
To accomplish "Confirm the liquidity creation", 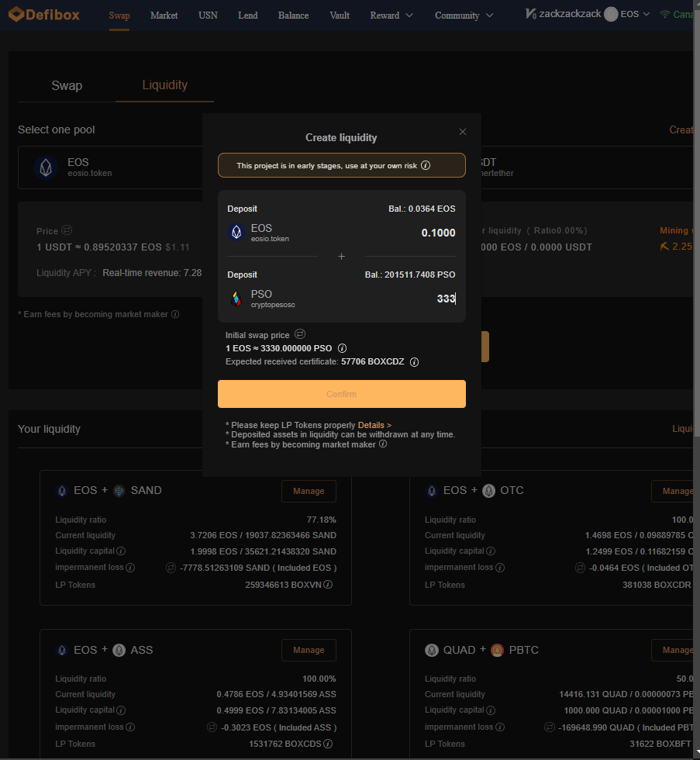I will click(x=342, y=394).
